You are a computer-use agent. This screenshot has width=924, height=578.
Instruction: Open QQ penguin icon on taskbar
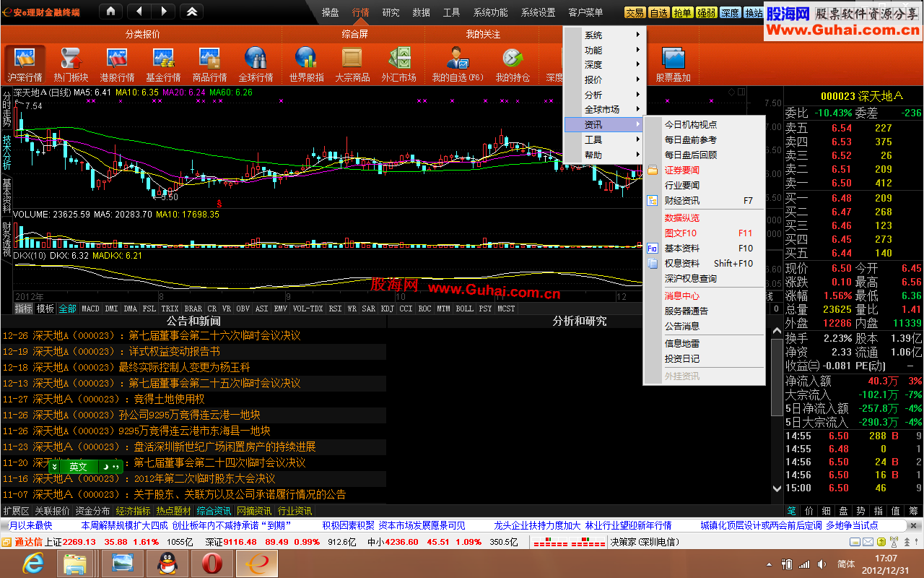(167, 564)
